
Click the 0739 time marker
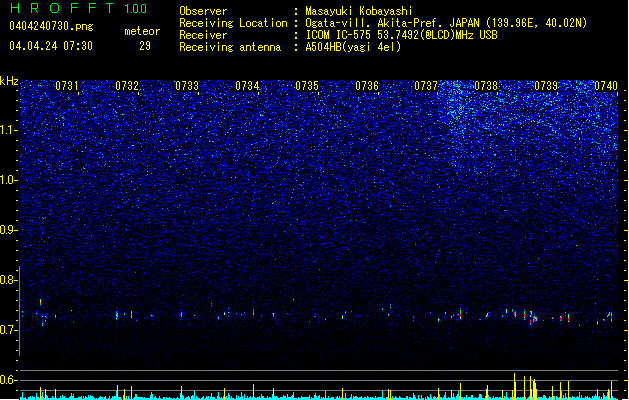coord(546,86)
